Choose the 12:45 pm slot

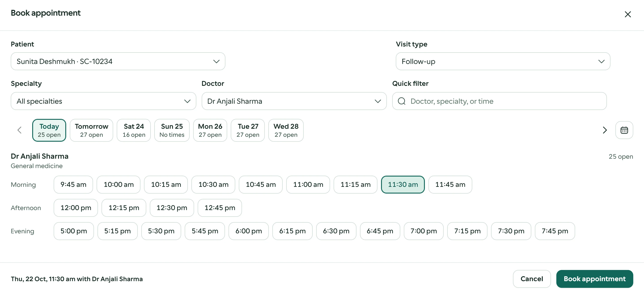[x=220, y=208]
